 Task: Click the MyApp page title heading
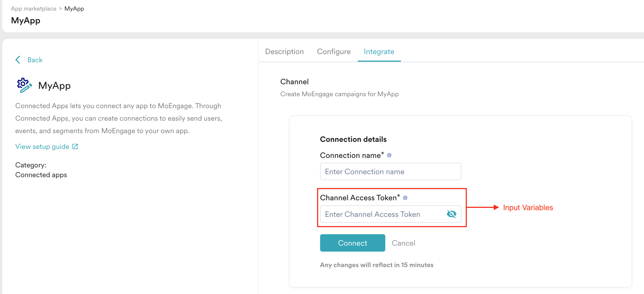point(26,21)
